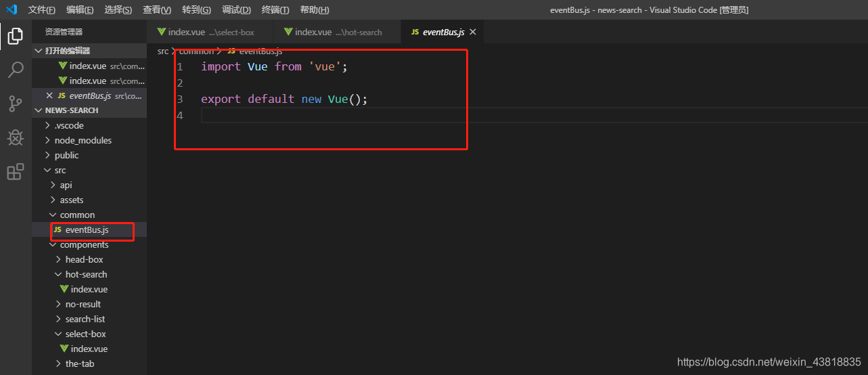Collapse the NEWS-SEARCH project section
The image size is (868, 375).
[89, 110]
